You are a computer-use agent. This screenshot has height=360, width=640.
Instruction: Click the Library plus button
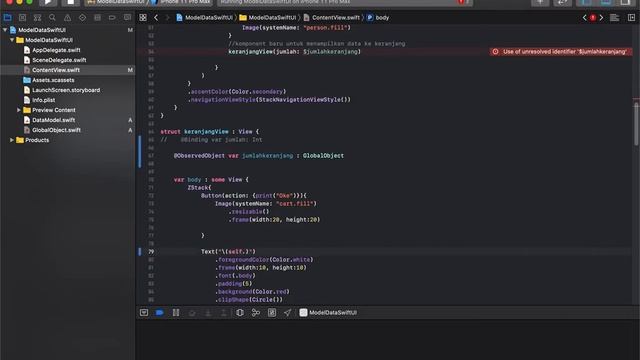click(540, 2)
